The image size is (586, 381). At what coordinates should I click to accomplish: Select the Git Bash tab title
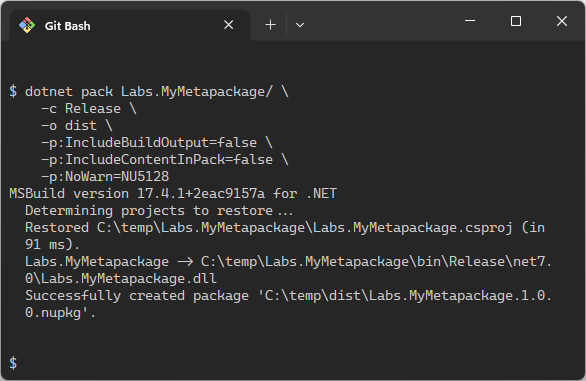[x=67, y=26]
